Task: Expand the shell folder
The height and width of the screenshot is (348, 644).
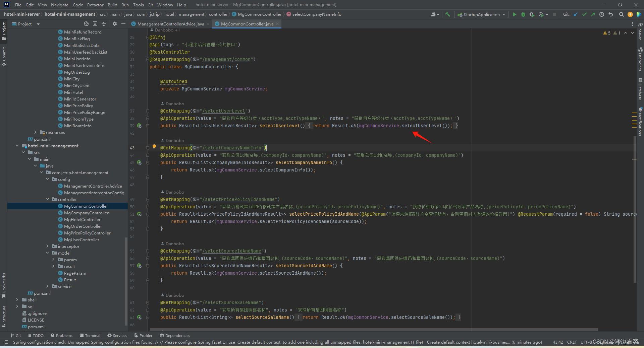Action: click(17, 300)
